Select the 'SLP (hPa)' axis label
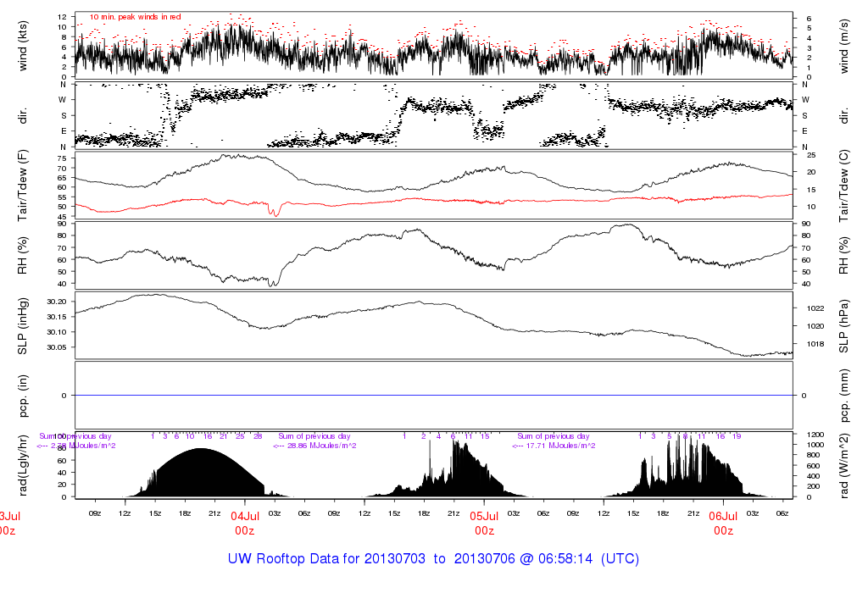This screenshot has width=868, height=593. point(844,326)
